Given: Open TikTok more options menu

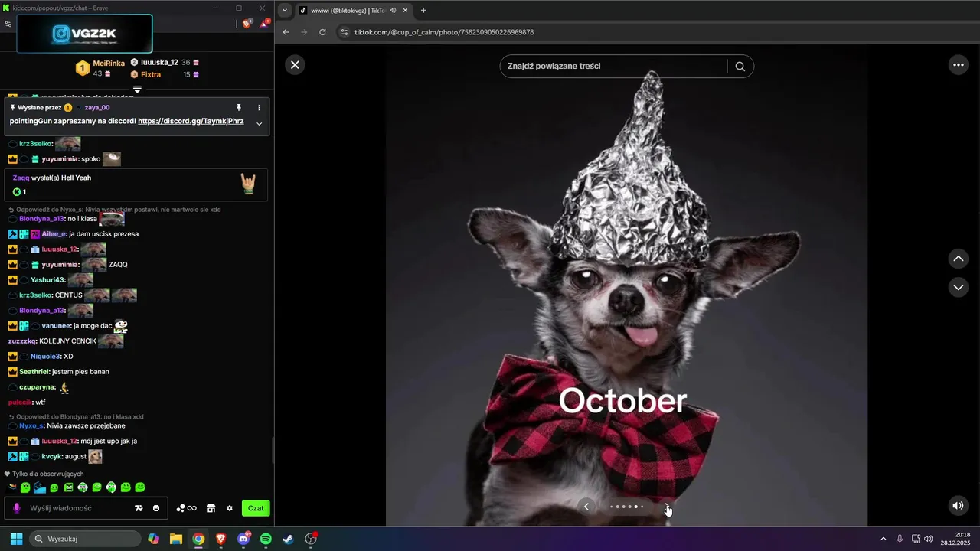Looking at the screenshot, I should tap(959, 65).
